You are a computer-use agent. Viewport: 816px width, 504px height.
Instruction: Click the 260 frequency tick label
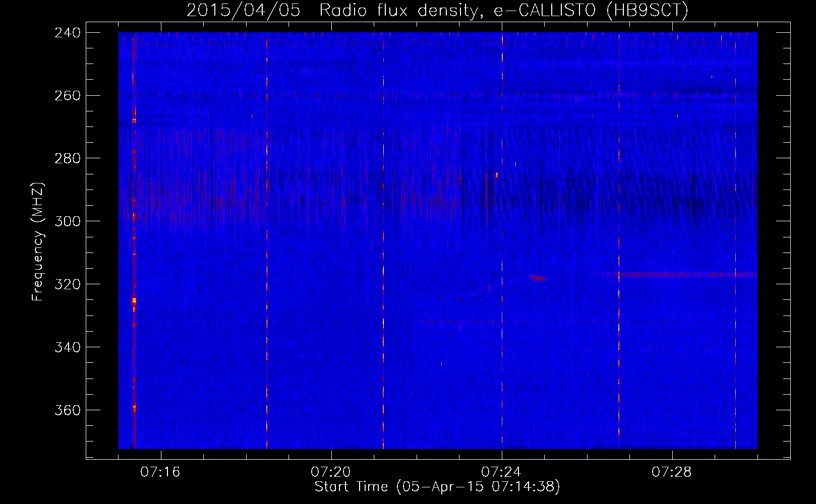(68, 96)
